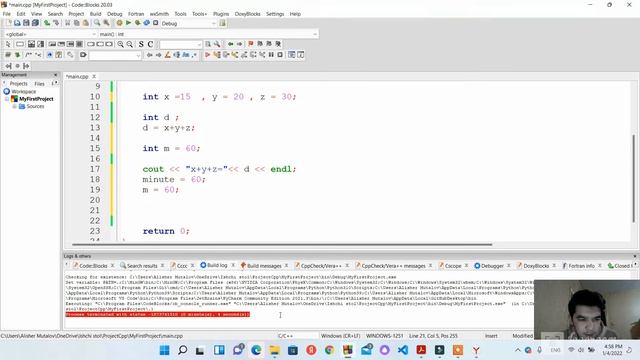The image size is (640, 360).
Task: Cut the selection with the scissors icon
Action: click(68, 23)
